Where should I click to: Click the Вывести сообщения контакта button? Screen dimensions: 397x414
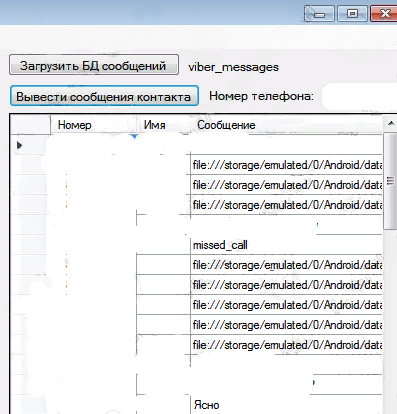tap(104, 96)
